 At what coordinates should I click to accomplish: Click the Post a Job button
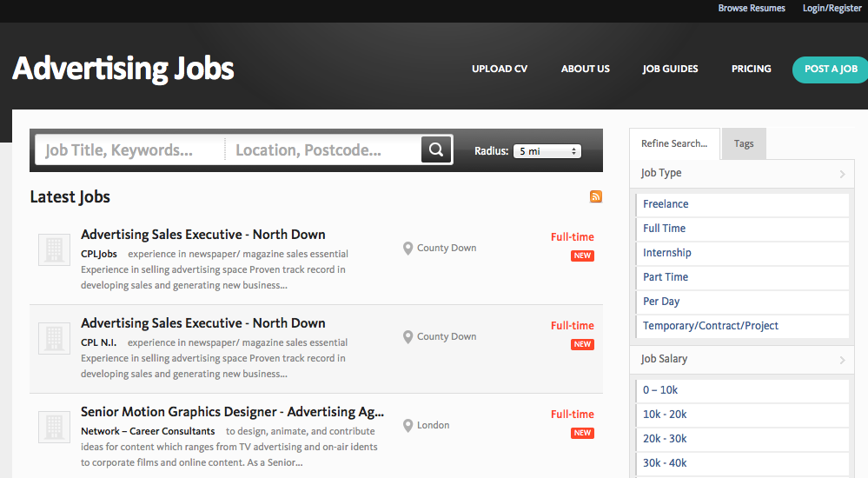(831, 70)
